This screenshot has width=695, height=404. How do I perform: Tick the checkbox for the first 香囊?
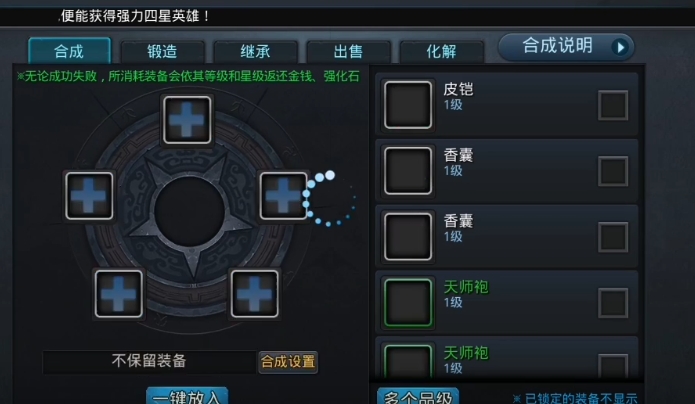613,171
